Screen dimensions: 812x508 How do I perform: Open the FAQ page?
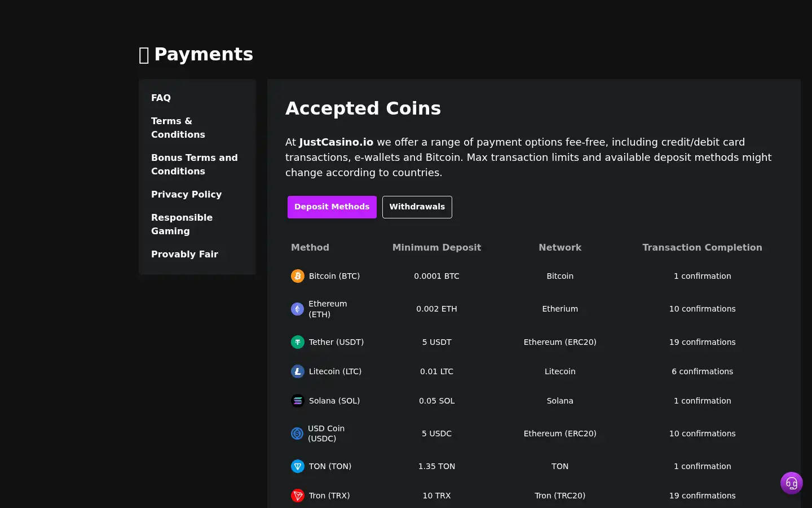(x=161, y=98)
